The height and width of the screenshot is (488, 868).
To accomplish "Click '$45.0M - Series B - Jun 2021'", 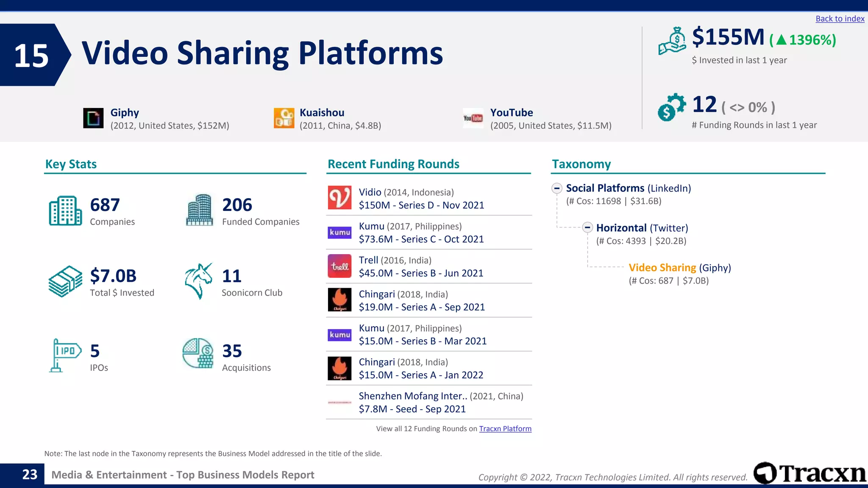I will point(421,273).
